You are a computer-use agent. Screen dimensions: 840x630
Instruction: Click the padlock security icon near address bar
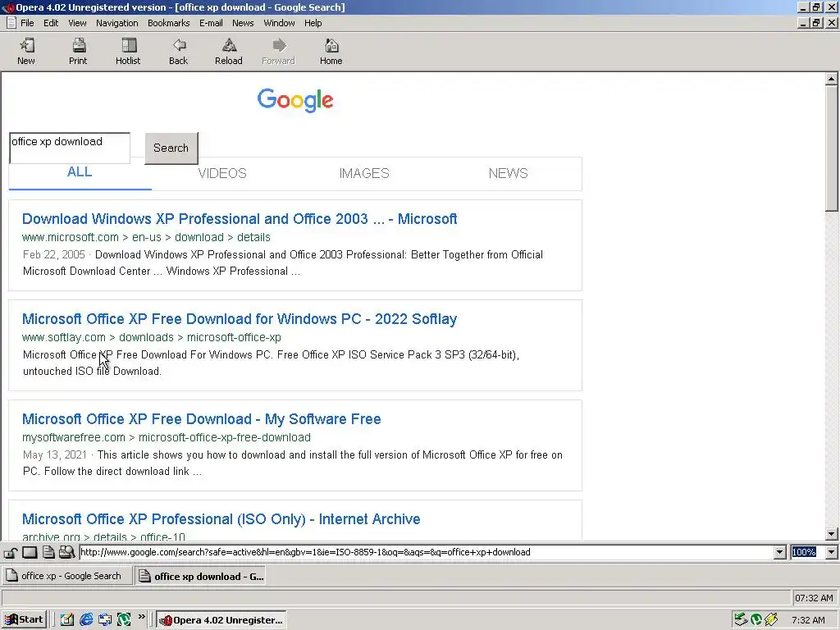point(11,552)
